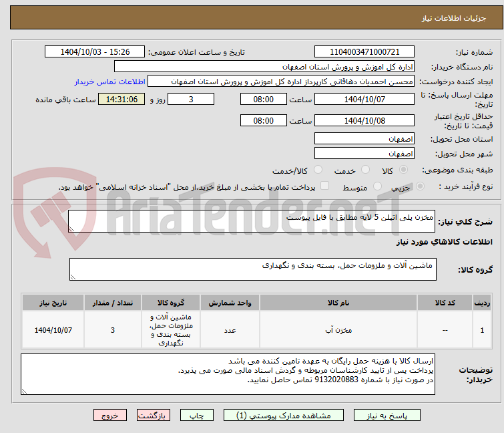Click the اطلاعات کالاهای مورد نیاز section heading
This screenshot has width=504, height=433.
coord(444,242)
